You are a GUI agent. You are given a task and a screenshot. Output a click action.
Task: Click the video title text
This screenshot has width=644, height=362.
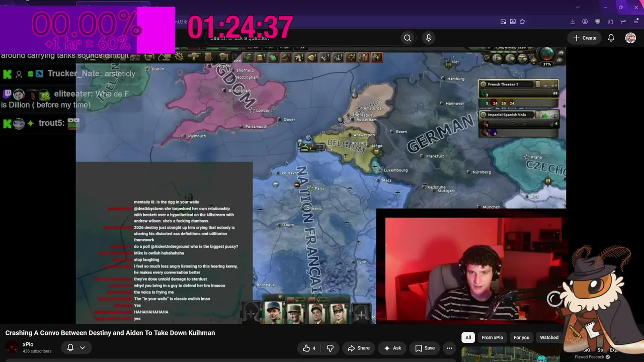pos(110,333)
